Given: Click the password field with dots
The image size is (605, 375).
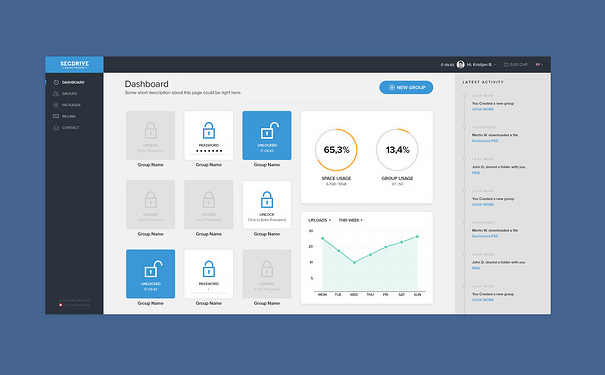Looking at the screenshot, I should pos(209,151).
